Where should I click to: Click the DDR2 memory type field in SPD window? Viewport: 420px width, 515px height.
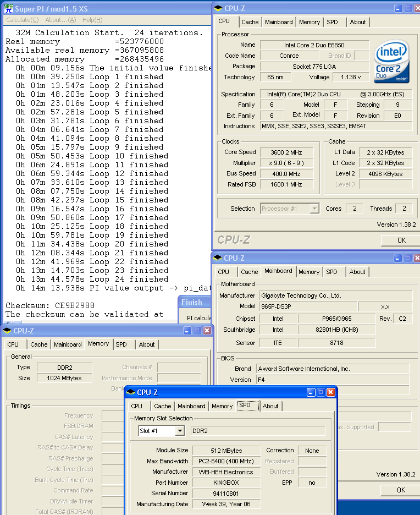pos(258,431)
